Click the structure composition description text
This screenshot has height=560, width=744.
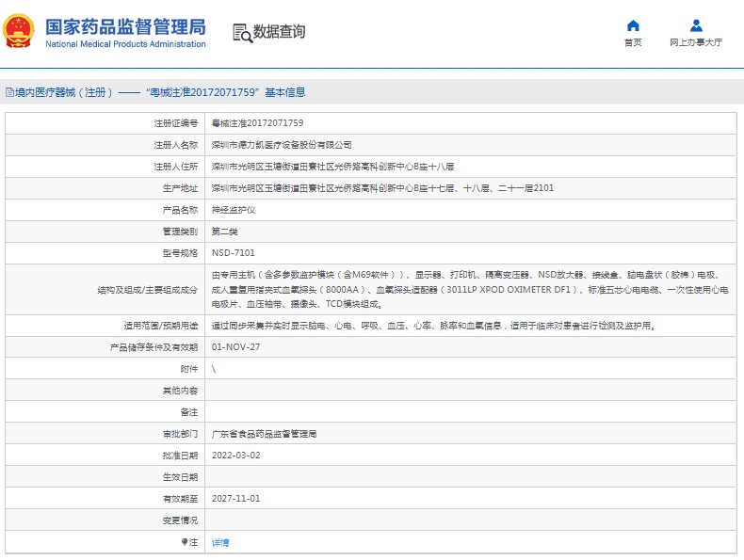click(x=470, y=289)
